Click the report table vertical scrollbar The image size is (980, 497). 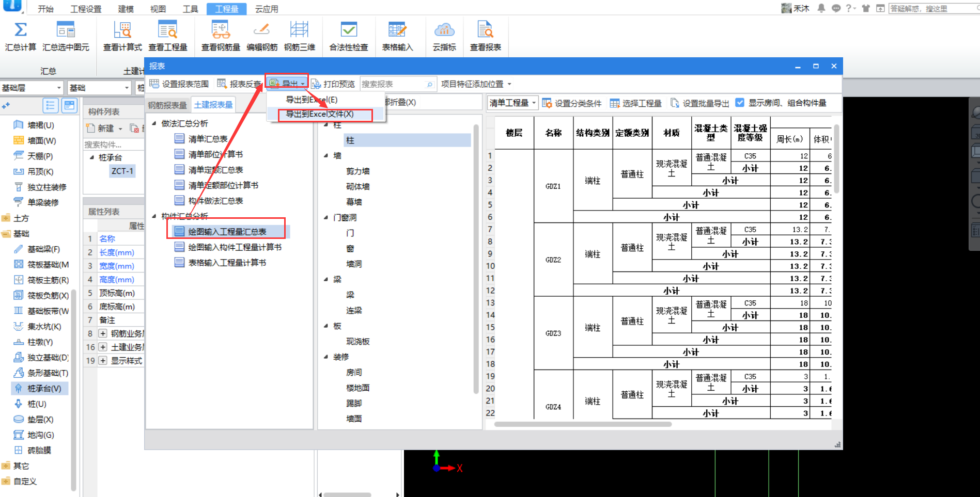click(x=836, y=158)
